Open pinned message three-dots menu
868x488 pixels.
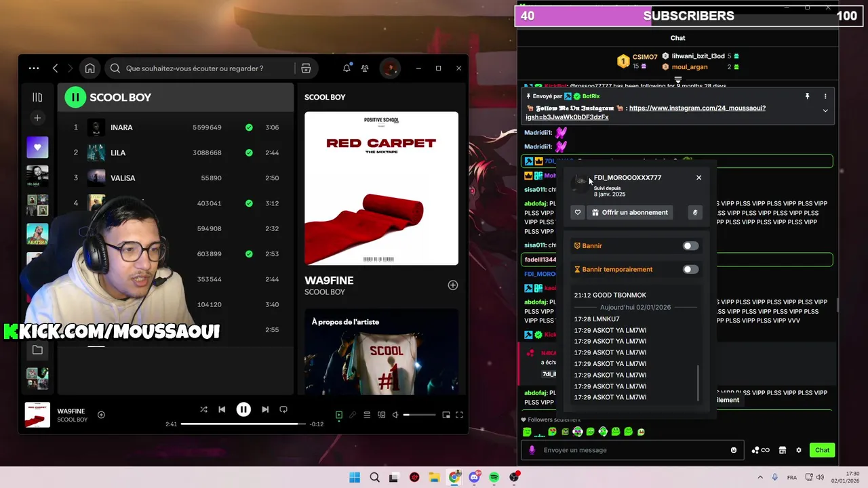click(x=825, y=96)
